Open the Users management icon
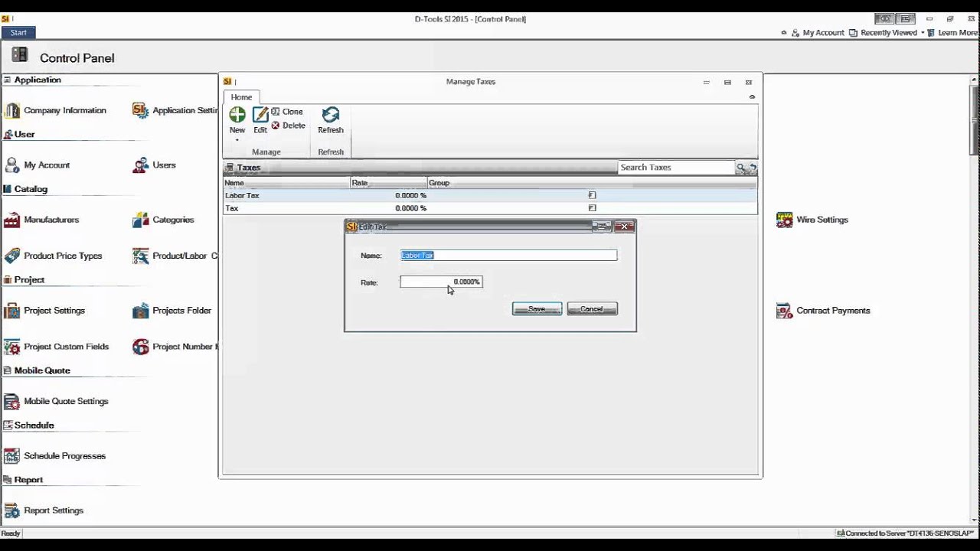980x551 pixels. coord(155,165)
